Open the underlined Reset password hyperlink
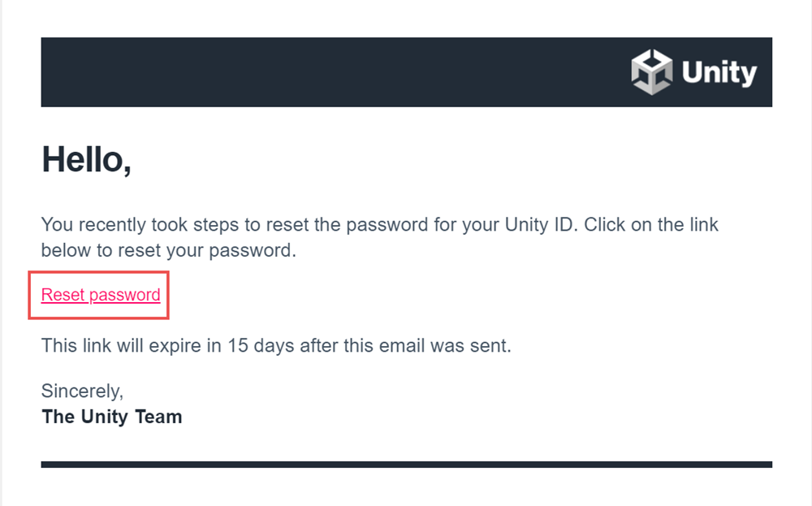The height and width of the screenshot is (506, 812). 99,295
